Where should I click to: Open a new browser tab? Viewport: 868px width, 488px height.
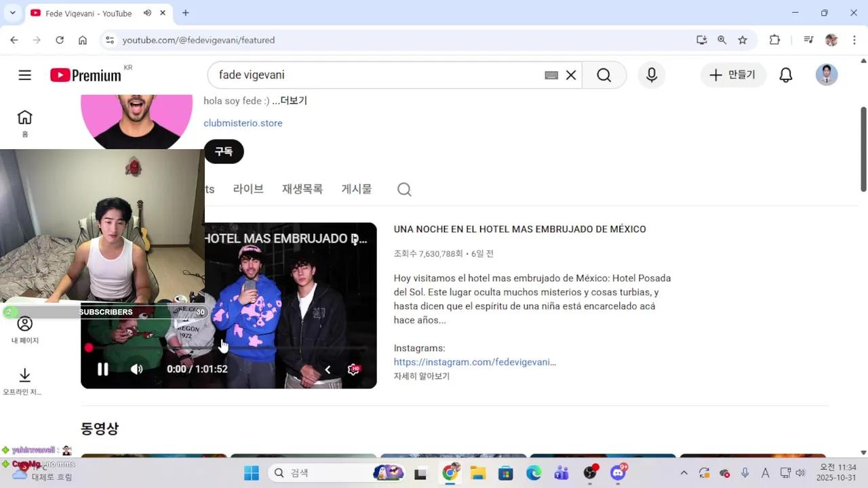click(185, 13)
